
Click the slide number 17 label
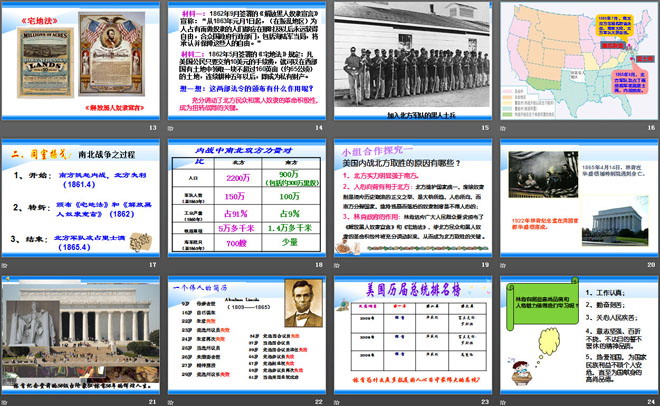pos(152,265)
